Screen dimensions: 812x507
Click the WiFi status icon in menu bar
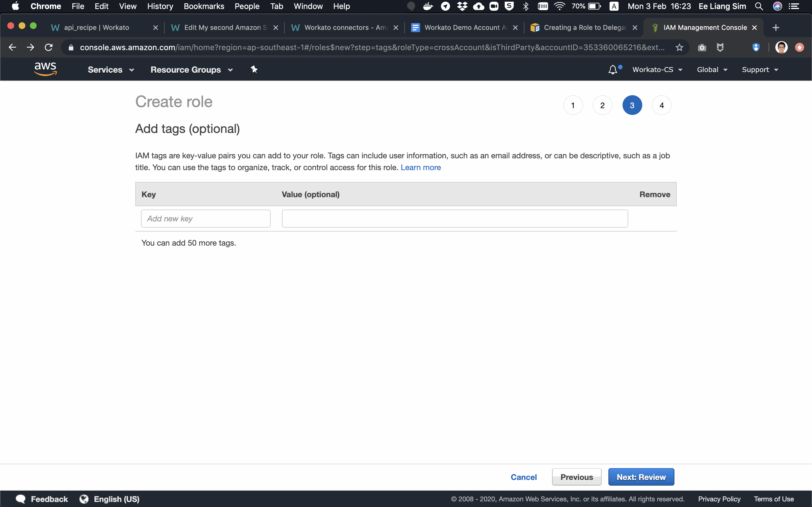[558, 6]
